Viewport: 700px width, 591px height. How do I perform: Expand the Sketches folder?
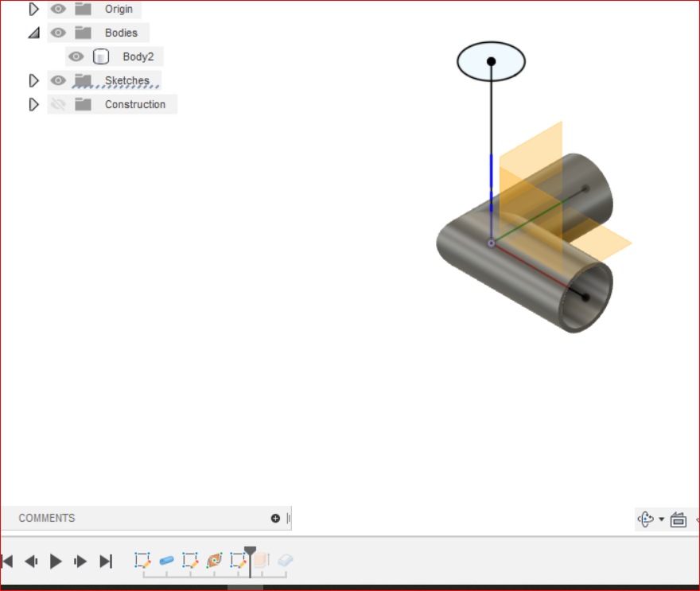click(33, 81)
